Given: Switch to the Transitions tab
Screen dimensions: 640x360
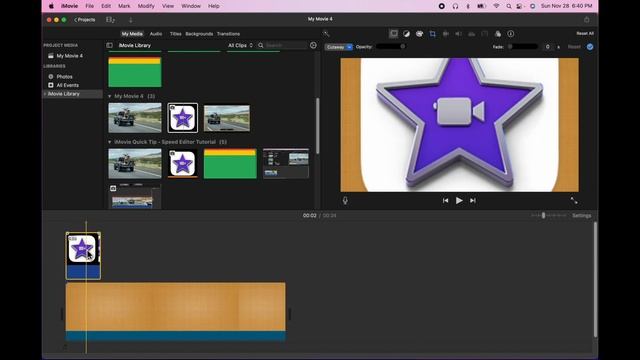Looking at the screenshot, I should click(x=229, y=34).
